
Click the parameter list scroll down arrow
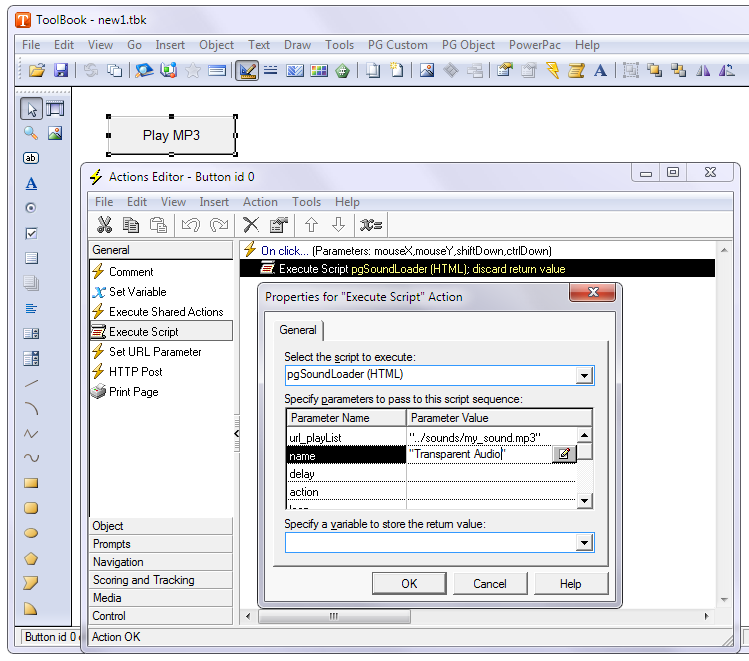[585, 501]
